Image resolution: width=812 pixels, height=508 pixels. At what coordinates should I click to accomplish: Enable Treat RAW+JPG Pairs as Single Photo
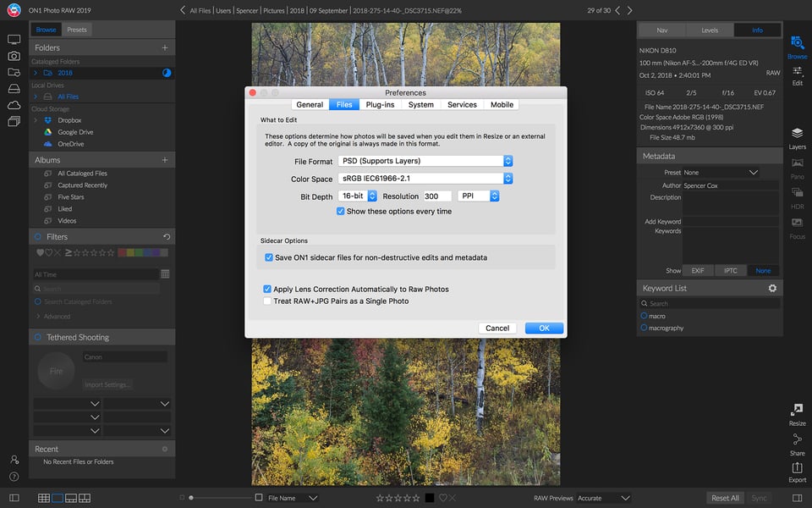point(267,301)
